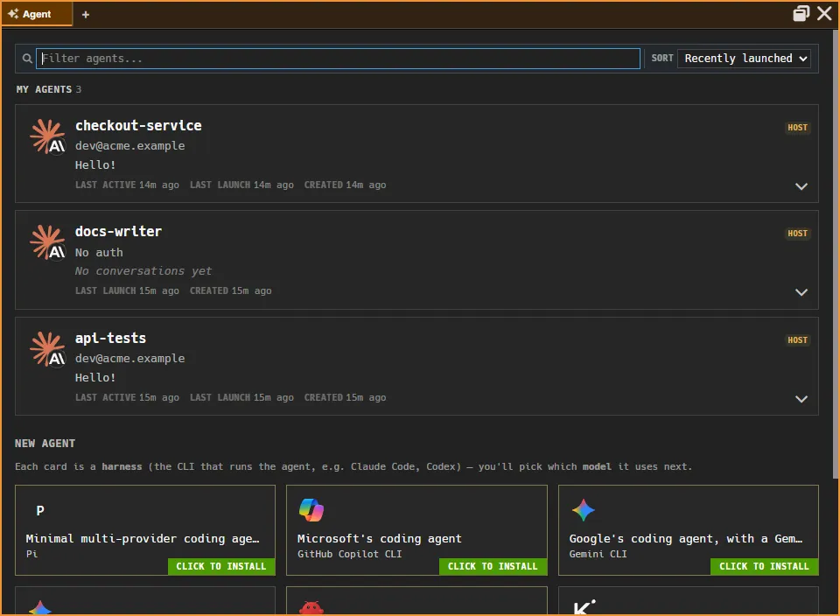840x616 pixels.
Task: Click the GitHub Copilot logo icon
Action: tap(311, 510)
